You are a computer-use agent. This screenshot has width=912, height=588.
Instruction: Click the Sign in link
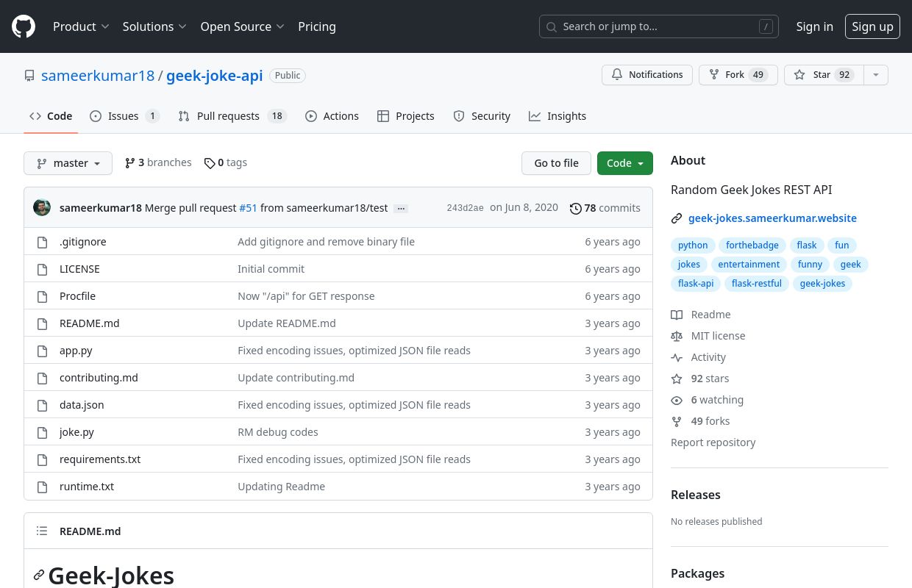[815, 26]
